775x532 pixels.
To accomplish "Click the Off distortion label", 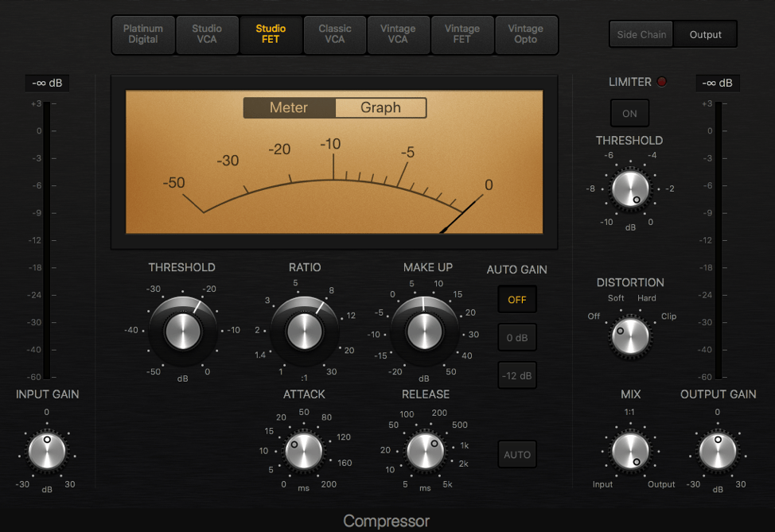I will [x=594, y=316].
